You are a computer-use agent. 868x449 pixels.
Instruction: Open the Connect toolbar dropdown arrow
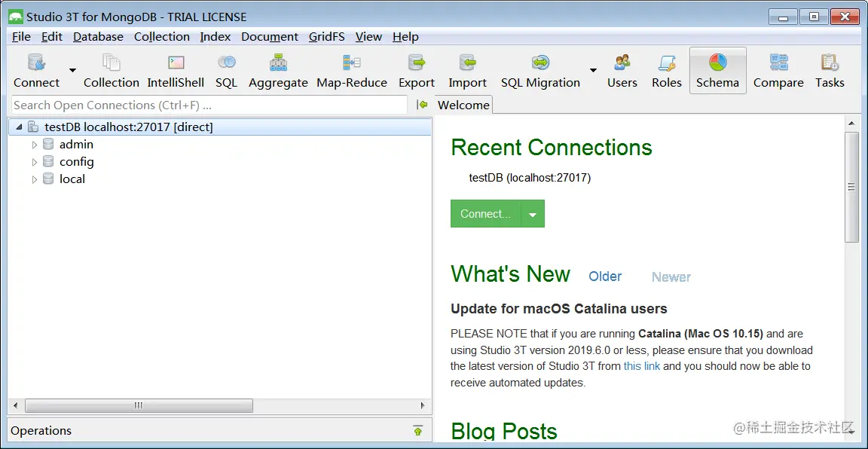(x=72, y=70)
